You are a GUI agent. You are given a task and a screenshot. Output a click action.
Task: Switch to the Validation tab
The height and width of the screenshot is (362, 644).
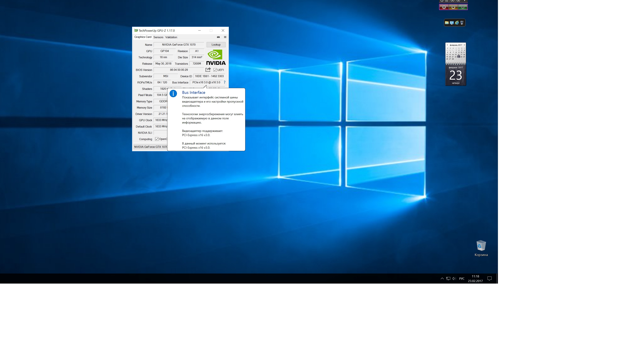[x=171, y=37]
